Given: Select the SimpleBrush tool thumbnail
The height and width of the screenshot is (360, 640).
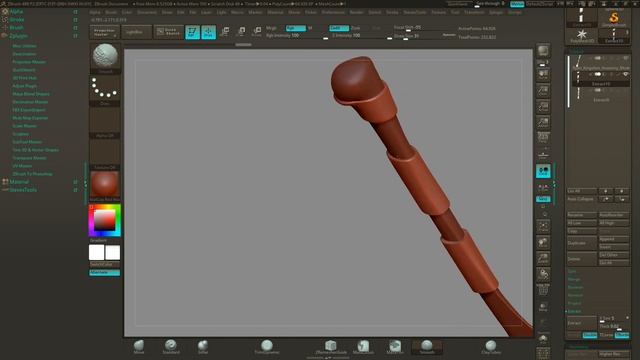Looking at the screenshot, I should (x=614, y=19).
